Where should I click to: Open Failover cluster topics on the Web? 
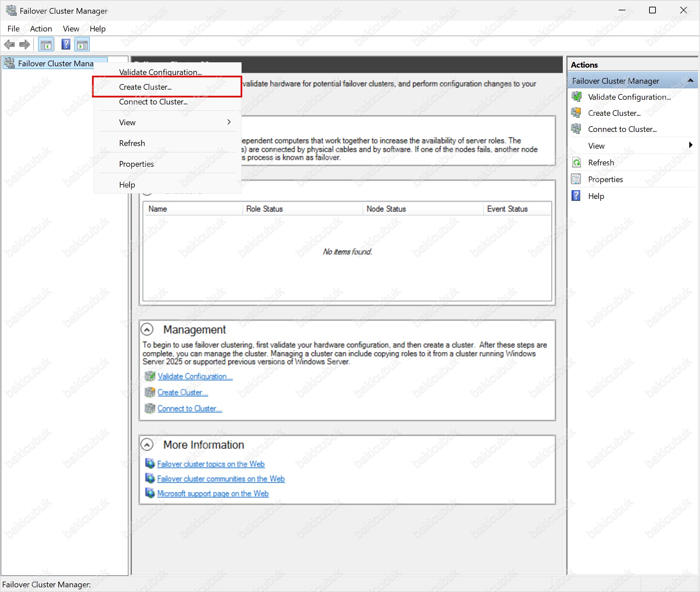(x=211, y=464)
